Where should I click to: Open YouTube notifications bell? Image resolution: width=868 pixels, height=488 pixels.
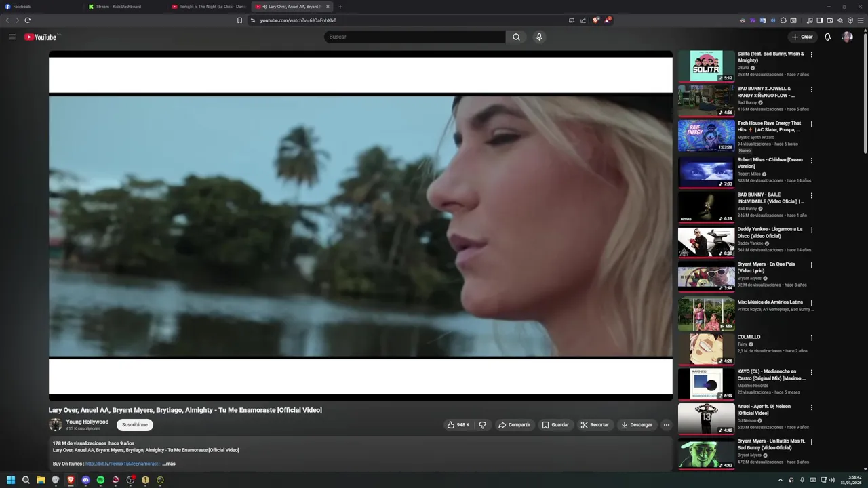(x=827, y=37)
